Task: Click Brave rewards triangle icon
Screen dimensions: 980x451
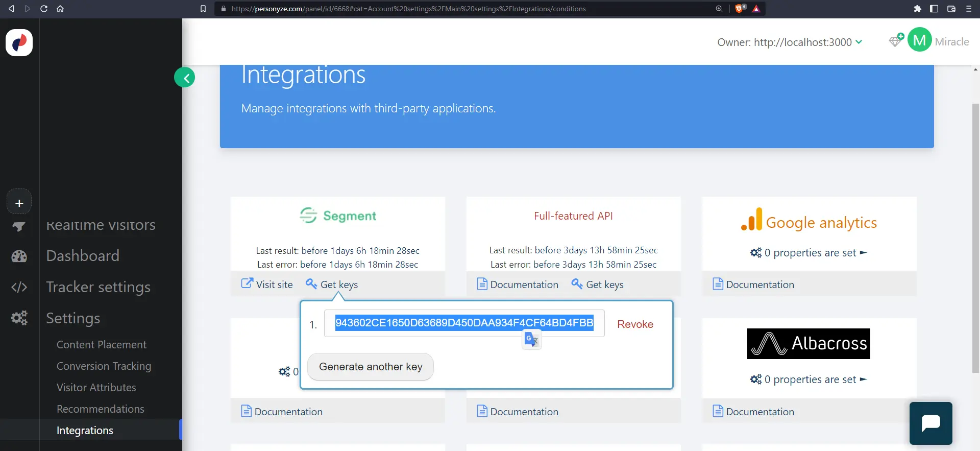Action: point(756,9)
